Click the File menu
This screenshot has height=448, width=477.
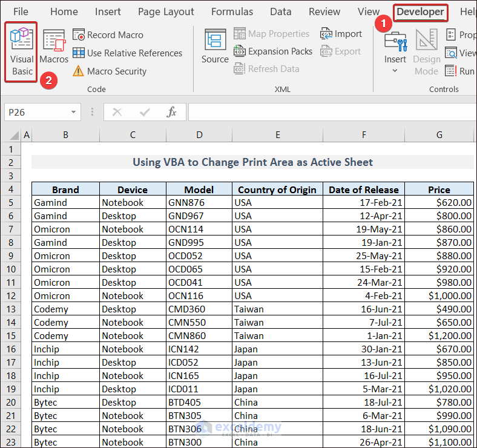pyautogui.click(x=21, y=12)
